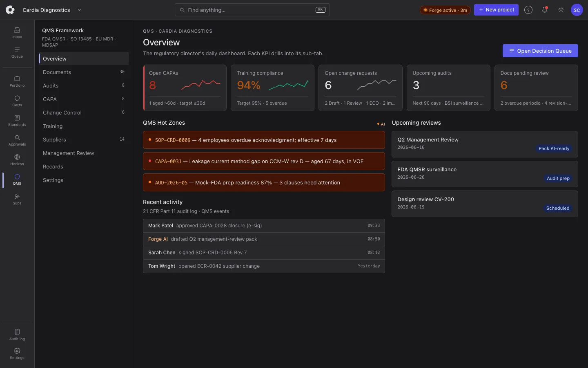This screenshot has height=368, width=588.
Task: Open the Open change requests card
Action: pos(360,88)
